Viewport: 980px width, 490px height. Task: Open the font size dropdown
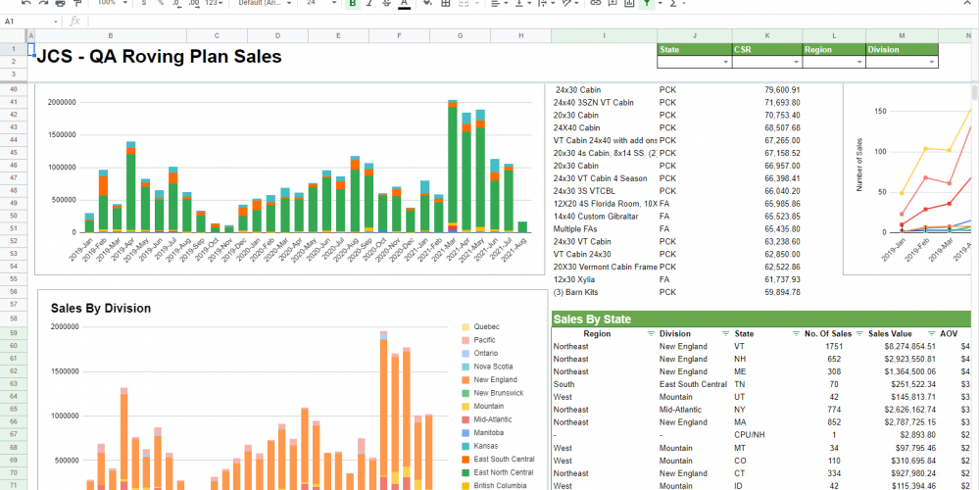321,3
